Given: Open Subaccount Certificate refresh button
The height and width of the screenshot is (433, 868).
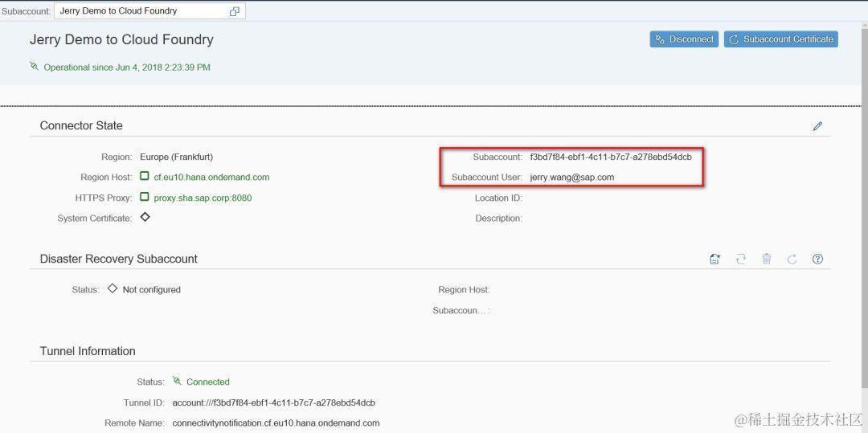Looking at the screenshot, I should pos(781,39).
